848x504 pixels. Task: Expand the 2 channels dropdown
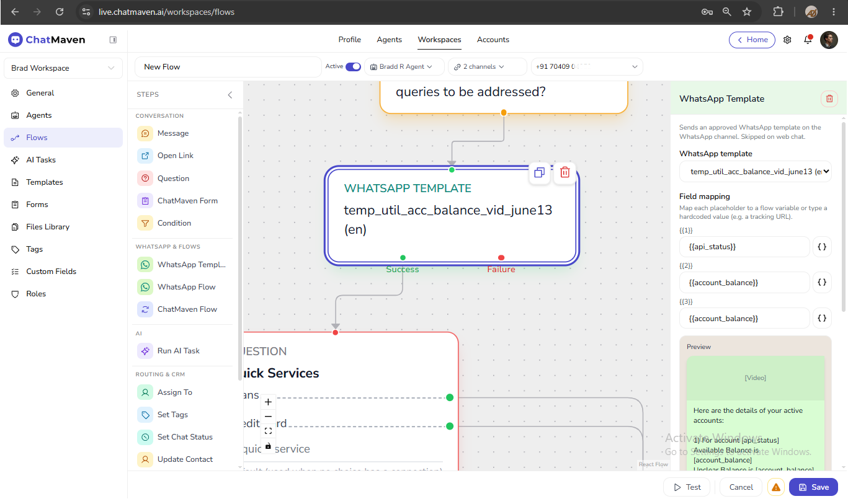[487, 67]
